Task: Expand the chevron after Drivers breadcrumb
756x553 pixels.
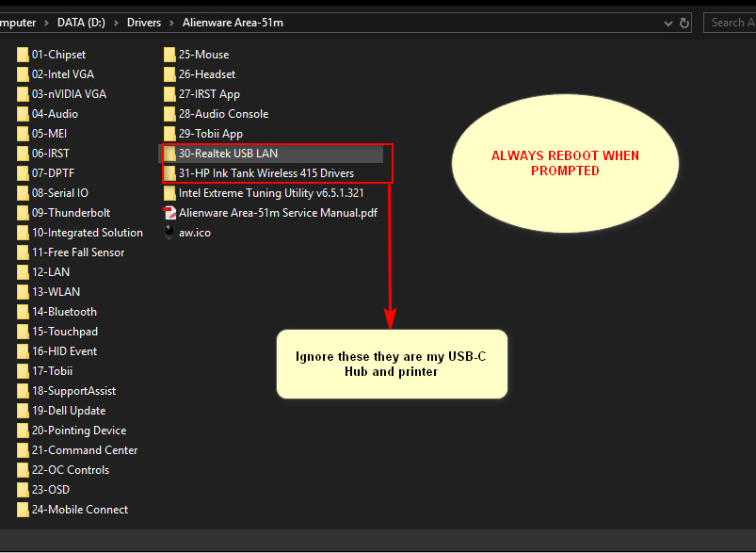Action: tap(171, 23)
